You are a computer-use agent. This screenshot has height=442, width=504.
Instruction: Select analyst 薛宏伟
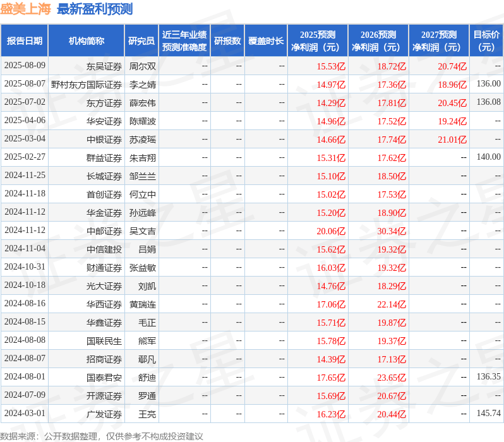point(142,103)
